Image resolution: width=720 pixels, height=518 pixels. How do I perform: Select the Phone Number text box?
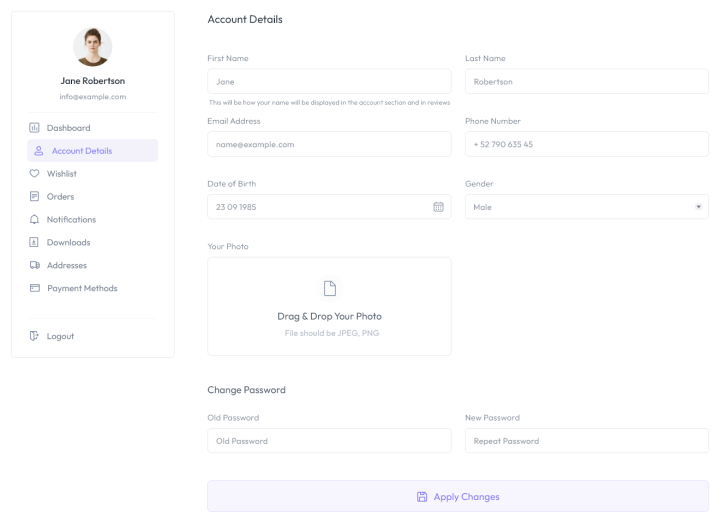point(586,144)
